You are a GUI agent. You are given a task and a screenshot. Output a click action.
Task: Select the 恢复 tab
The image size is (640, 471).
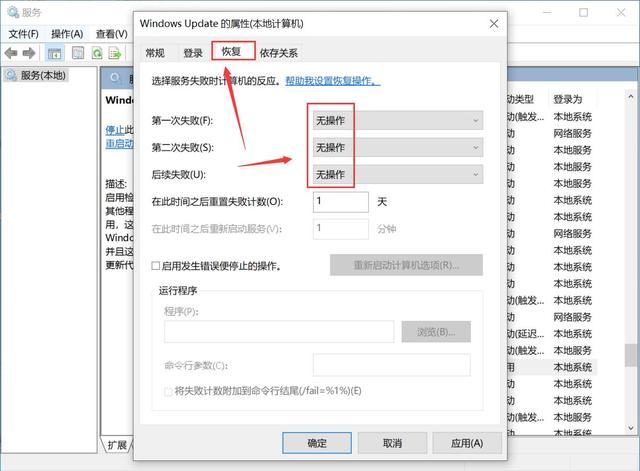click(231, 51)
